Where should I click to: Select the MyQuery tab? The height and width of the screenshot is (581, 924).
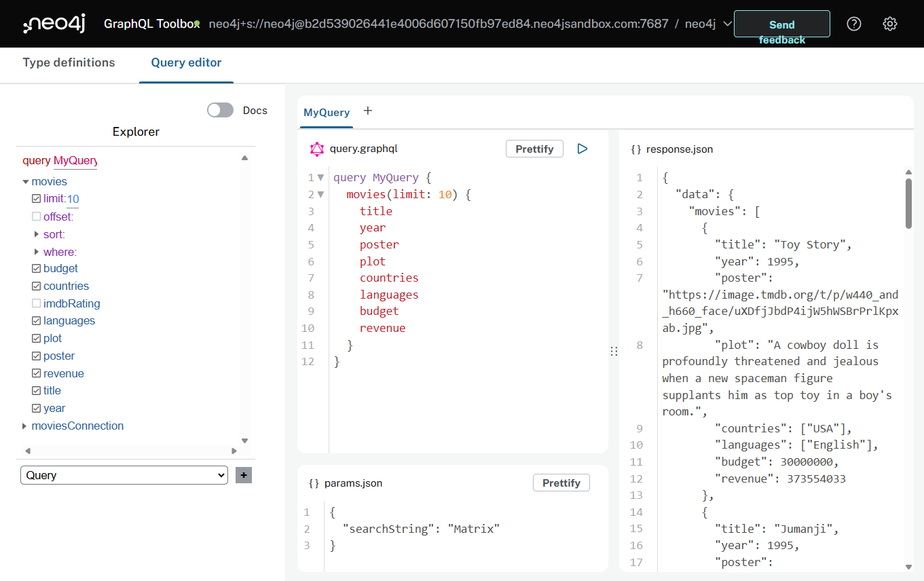click(x=327, y=113)
